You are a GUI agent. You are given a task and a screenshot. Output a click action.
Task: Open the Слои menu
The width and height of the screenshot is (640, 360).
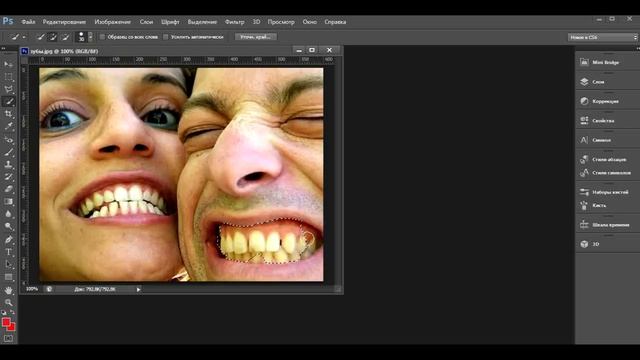(146, 22)
